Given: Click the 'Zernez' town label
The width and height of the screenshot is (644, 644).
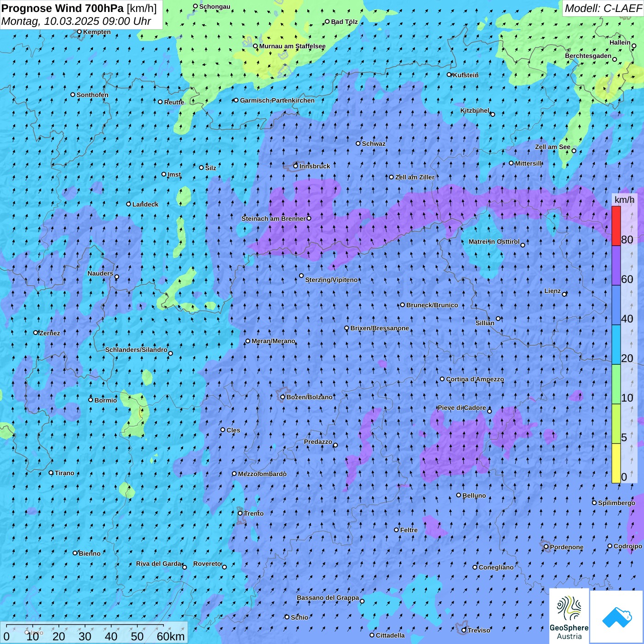Looking at the screenshot, I should [50, 333].
